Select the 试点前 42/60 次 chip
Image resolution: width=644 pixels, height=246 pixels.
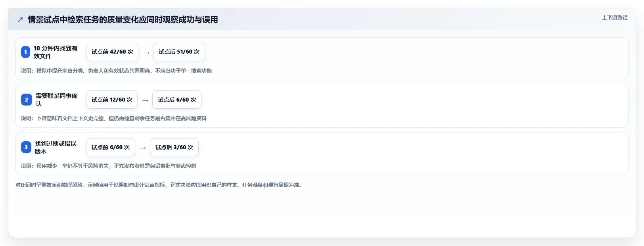[x=112, y=52]
